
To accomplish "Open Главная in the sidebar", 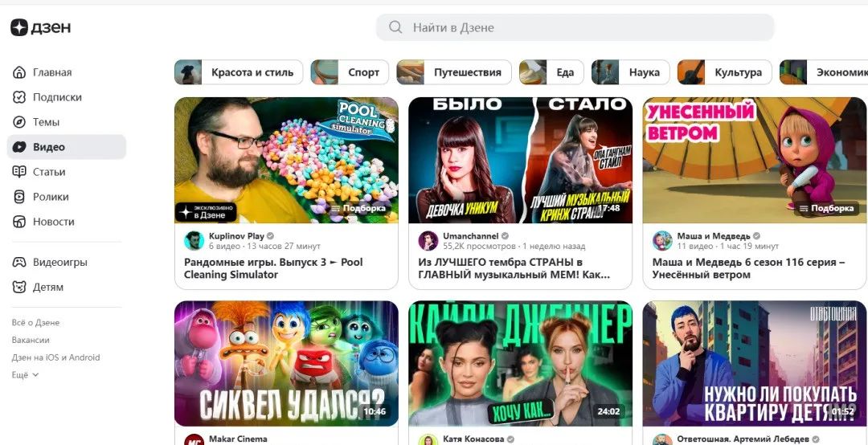I will pos(67,72).
